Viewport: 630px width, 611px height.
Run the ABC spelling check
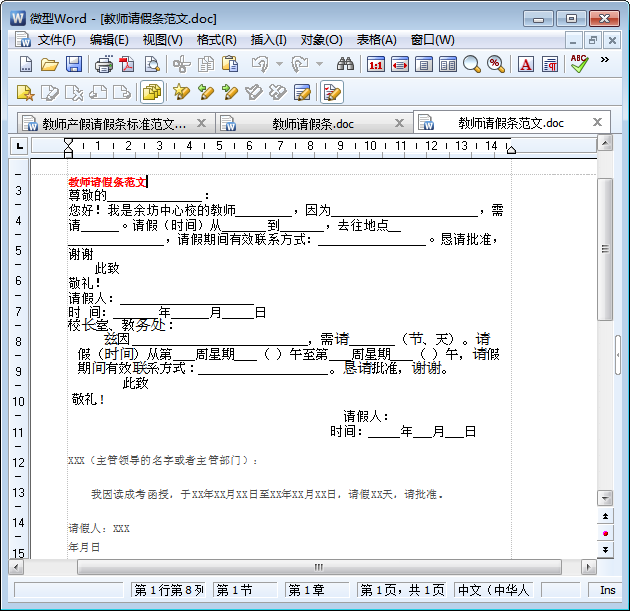click(x=579, y=63)
